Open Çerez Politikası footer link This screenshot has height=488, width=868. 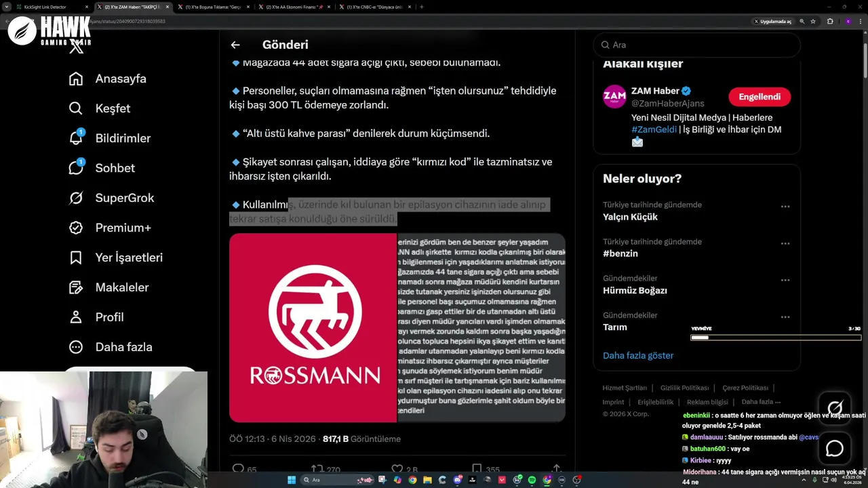pyautogui.click(x=745, y=388)
